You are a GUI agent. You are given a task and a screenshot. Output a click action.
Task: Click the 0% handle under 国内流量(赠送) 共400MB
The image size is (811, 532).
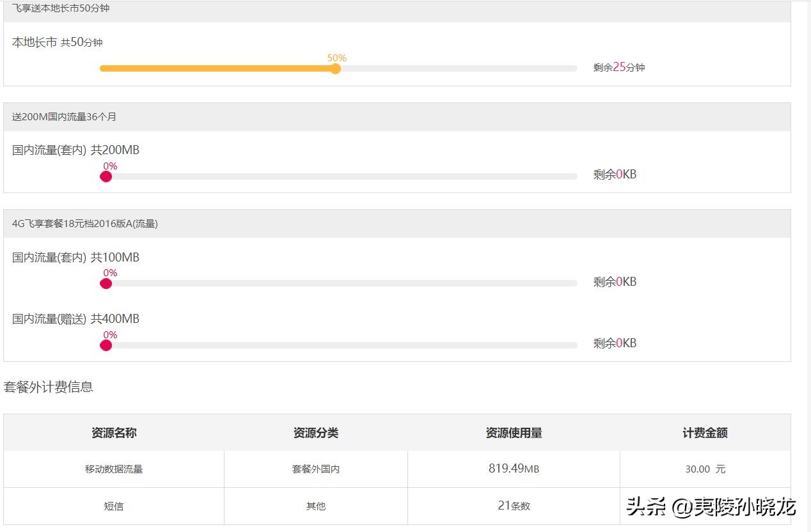pyautogui.click(x=106, y=345)
